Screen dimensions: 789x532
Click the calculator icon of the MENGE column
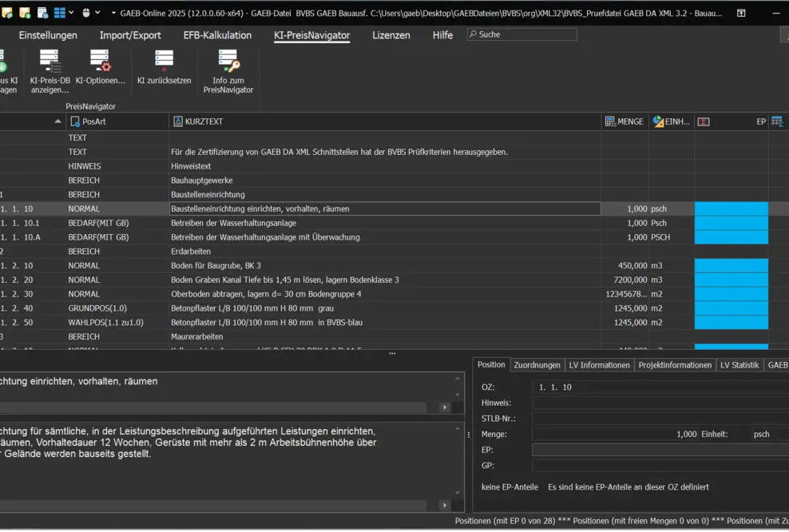tap(610, 121)
